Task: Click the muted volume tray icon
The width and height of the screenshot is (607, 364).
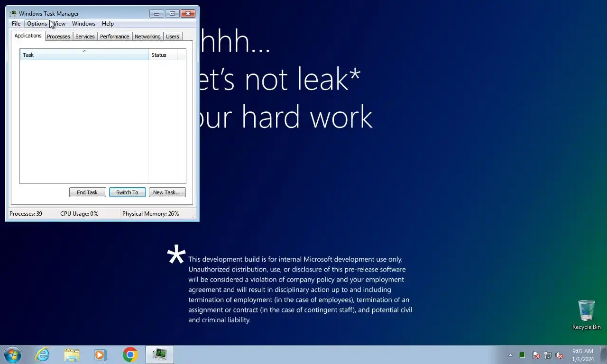Action: coord(559,355)
